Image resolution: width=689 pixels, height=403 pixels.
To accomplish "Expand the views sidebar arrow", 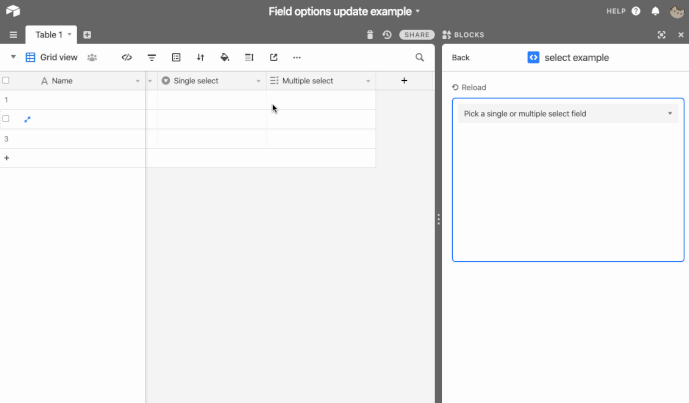I will pos(13,57).
